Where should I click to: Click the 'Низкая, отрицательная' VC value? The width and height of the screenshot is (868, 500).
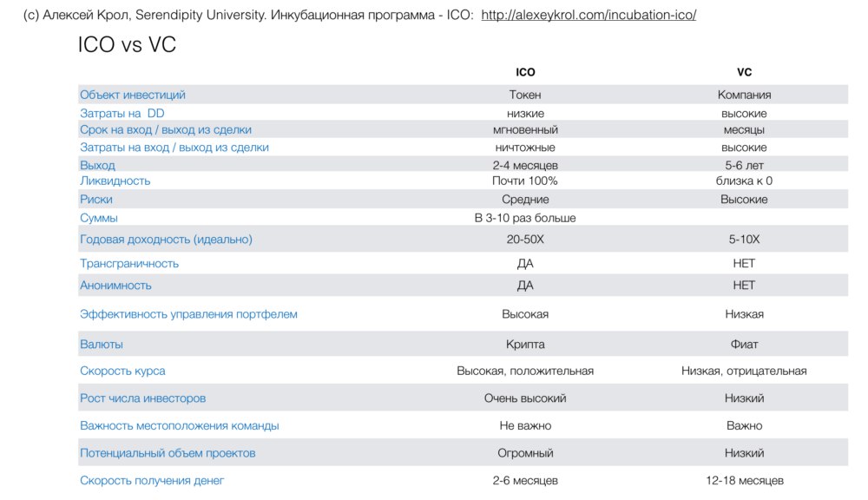click(x=744, y=371)
